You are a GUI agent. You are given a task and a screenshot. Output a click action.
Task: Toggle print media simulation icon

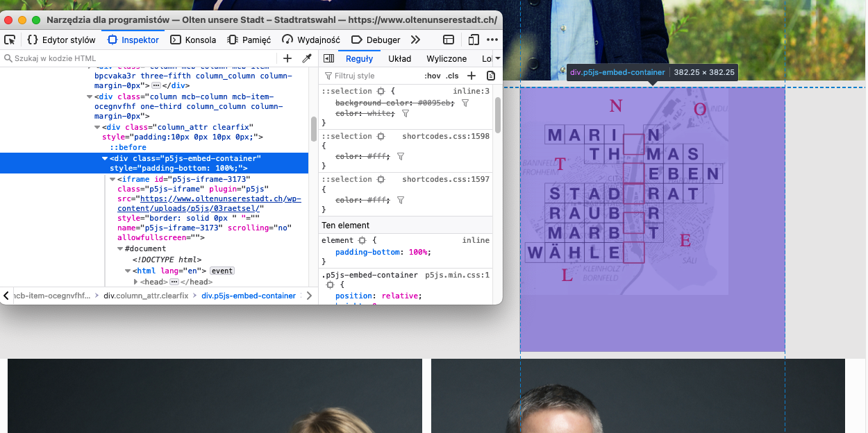pos(491,76)
